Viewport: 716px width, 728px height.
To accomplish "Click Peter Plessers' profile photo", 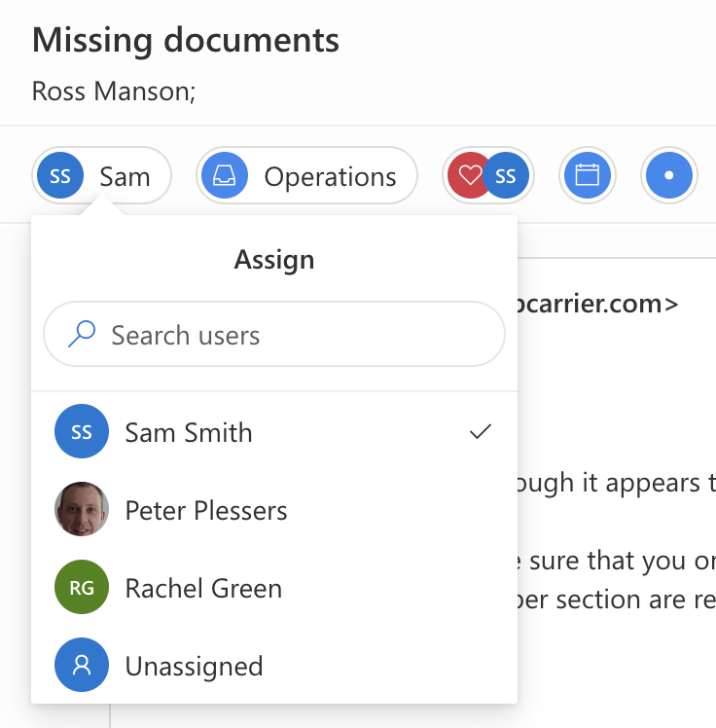I will coord(82,509).
